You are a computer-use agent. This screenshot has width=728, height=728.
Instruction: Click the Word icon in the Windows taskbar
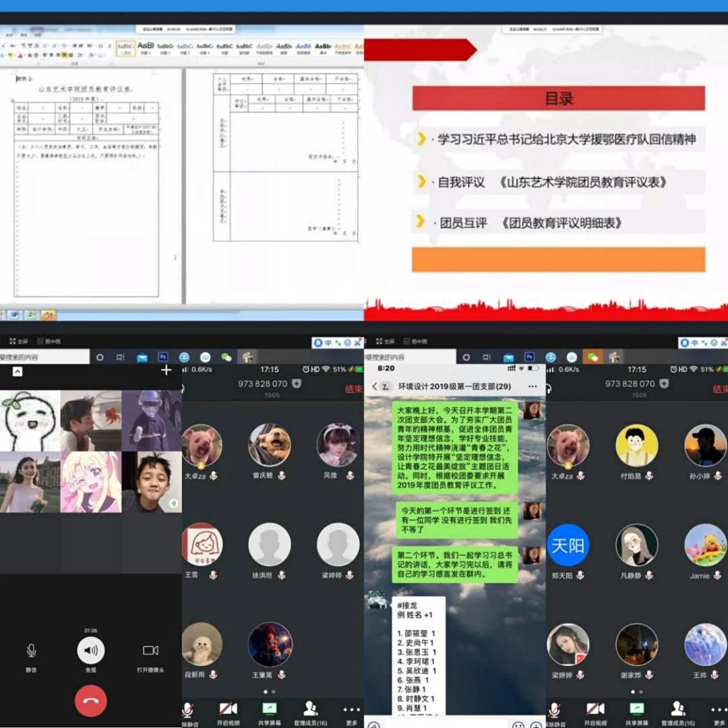13,315
